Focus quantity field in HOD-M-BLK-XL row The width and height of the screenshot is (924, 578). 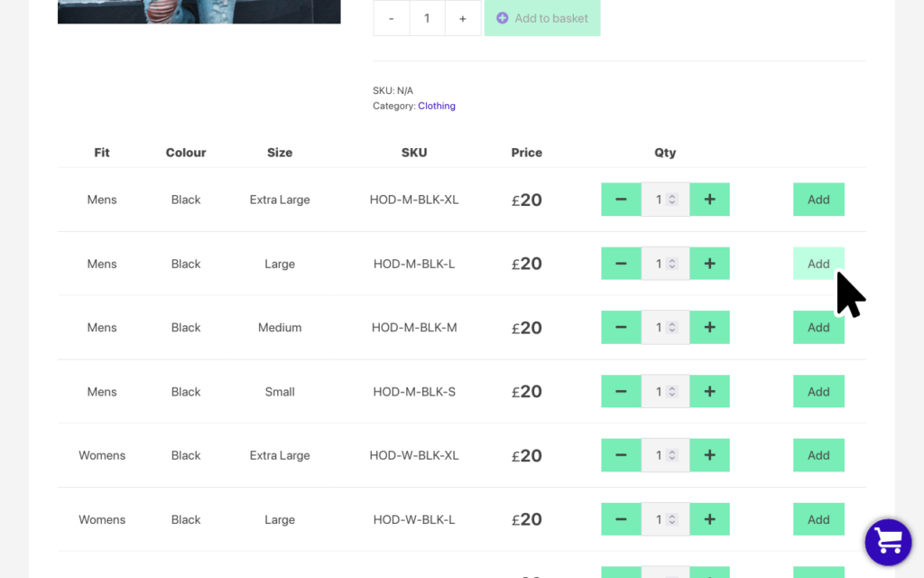(x=665, y=200)
